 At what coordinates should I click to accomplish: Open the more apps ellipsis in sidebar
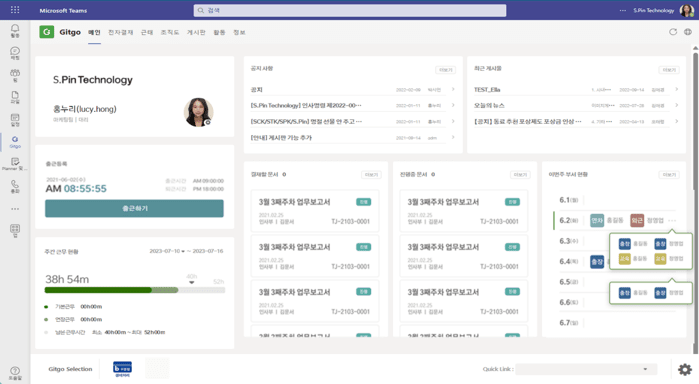[x=15, y=209]
